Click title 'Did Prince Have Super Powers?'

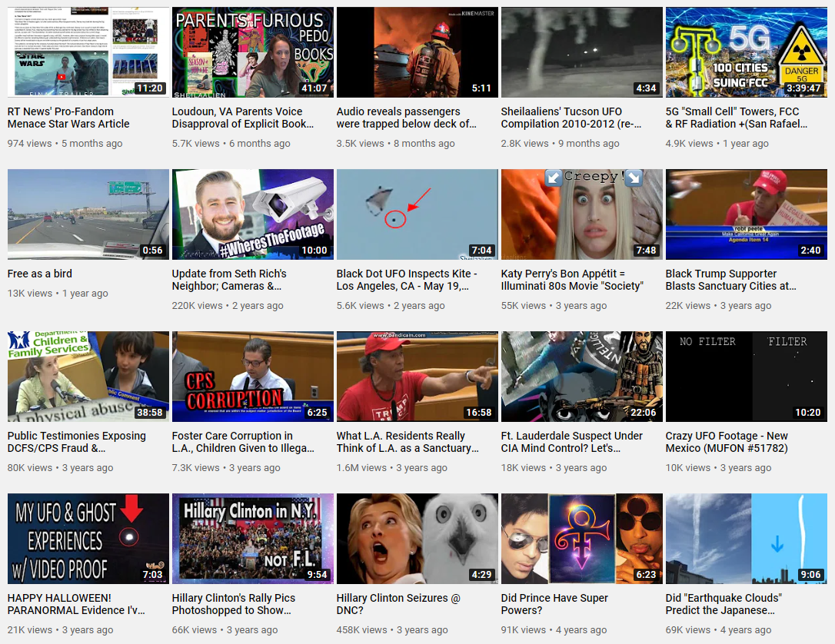point(554,604)
